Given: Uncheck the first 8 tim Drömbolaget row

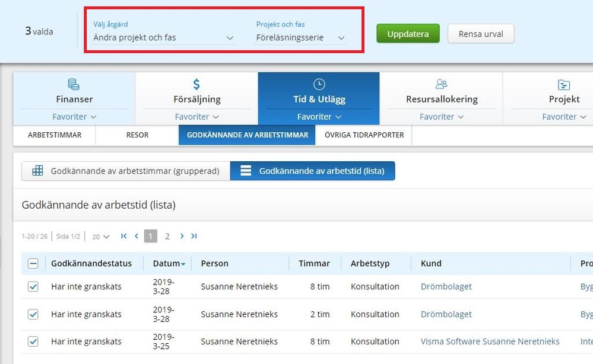Looking at the screenshot, I should (33, 287).
